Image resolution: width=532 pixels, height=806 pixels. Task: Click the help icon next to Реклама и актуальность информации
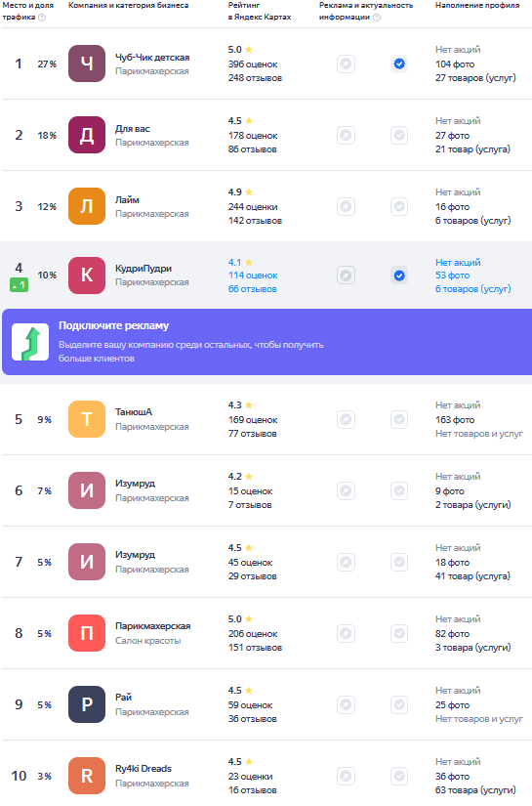377,18
